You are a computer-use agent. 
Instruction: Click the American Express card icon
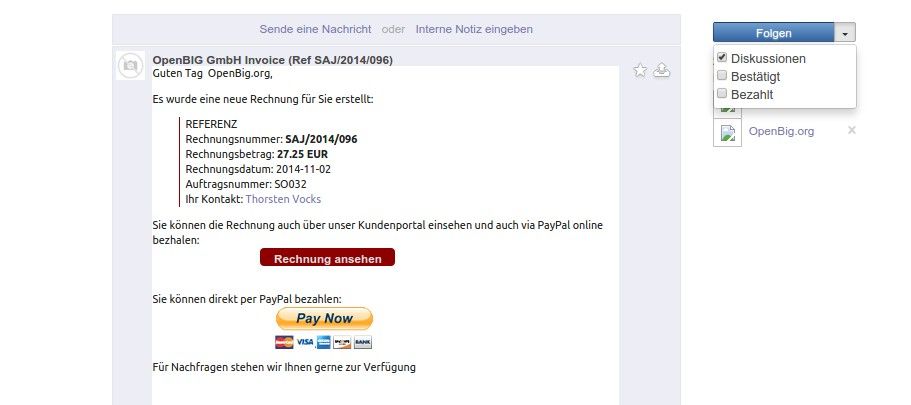coord(324,342)
